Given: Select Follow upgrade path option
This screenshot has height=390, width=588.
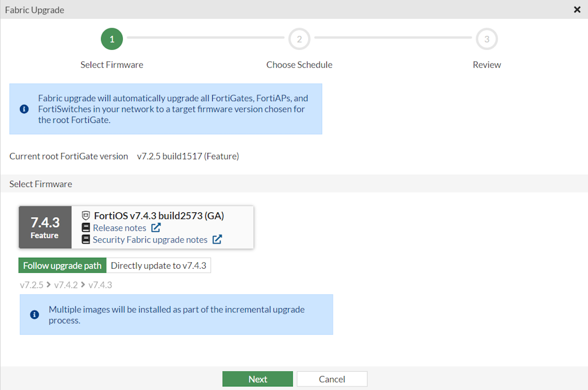Looking at the screenshot, I should (62, 265).
